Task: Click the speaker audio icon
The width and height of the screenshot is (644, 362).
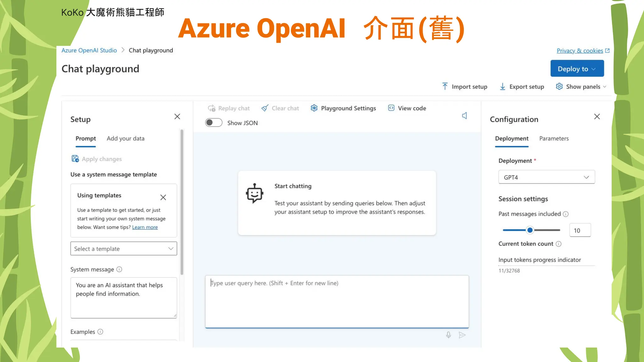Action: (x=464, y=116)
